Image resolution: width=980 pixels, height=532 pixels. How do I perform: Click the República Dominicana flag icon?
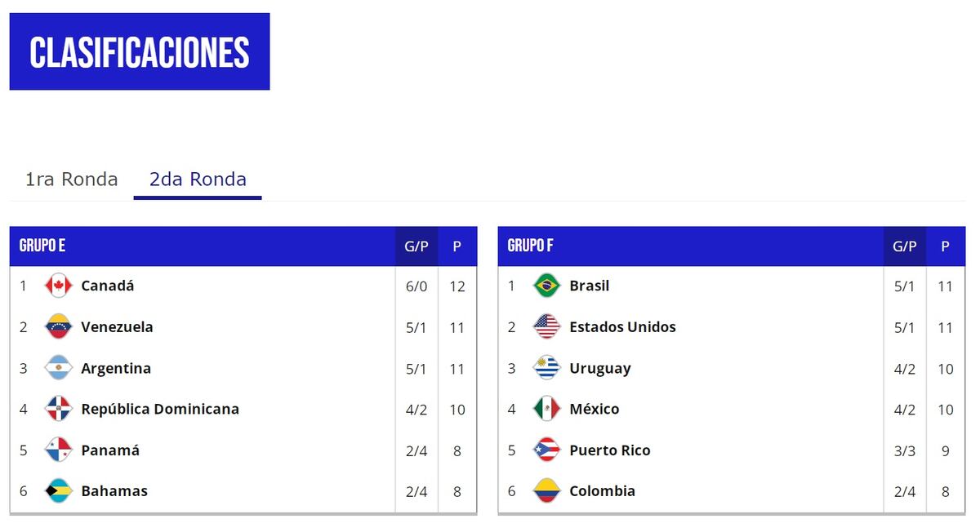click(x=59, y=409)
